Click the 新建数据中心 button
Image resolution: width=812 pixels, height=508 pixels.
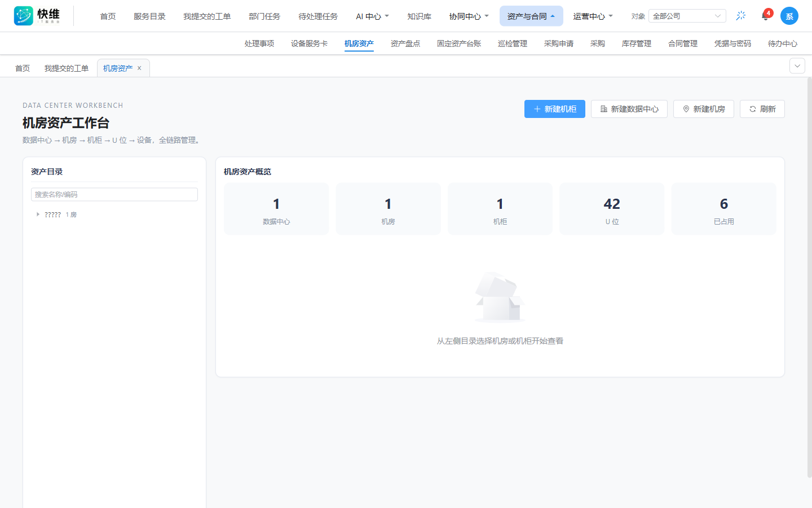[x=629, y=109]
